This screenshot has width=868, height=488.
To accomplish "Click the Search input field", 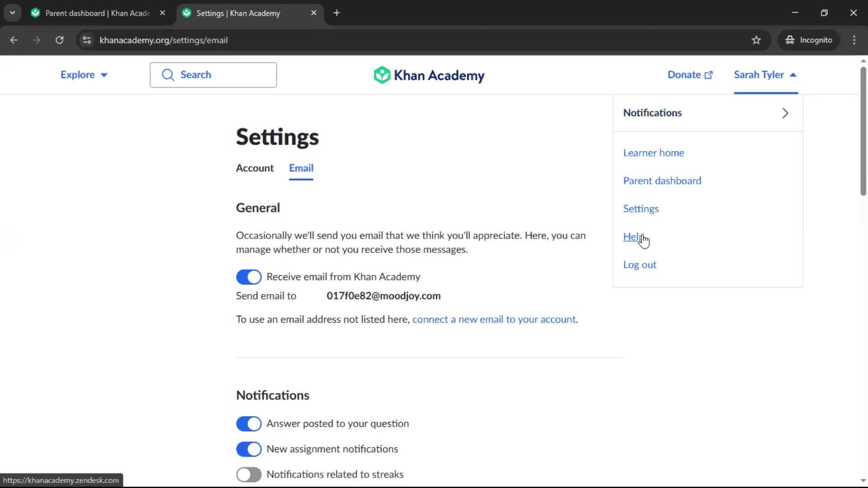I will [x=213, y=75].
